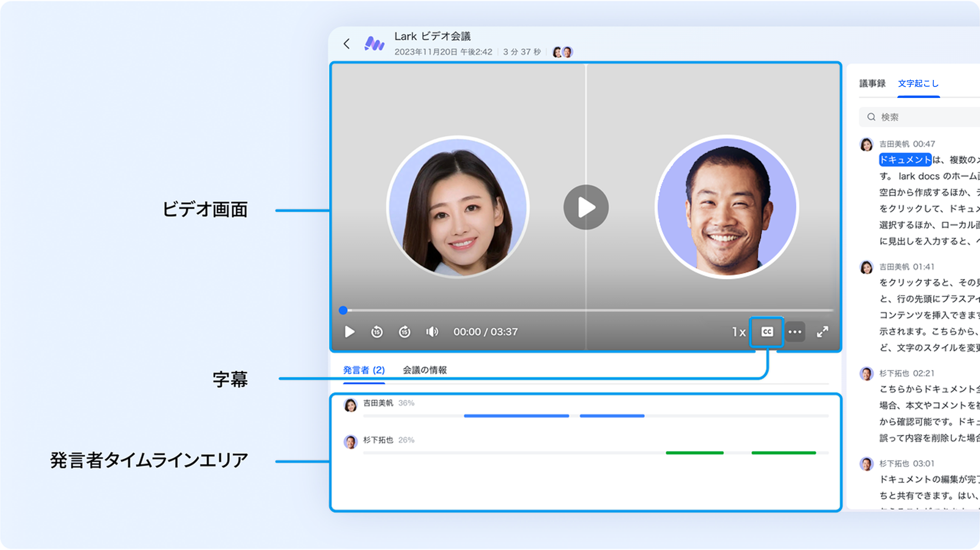Screen dimensions: 980x550
Task: Toggle the CC subtitles button
Action: (767, 332)
